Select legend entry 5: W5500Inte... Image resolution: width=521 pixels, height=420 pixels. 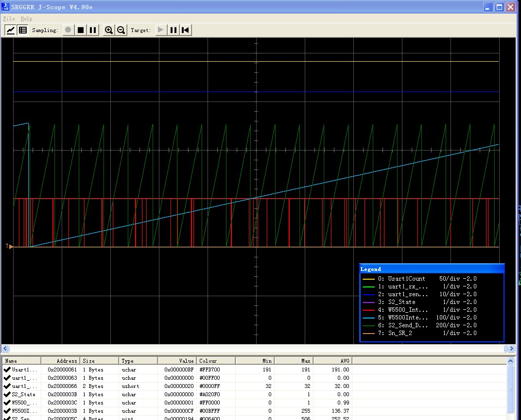click(x=419, y=318)
